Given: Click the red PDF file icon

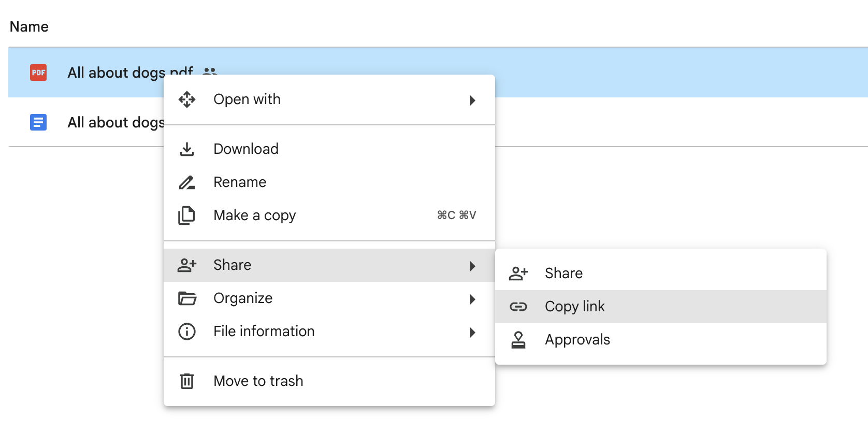Looking at the screenshot, I should pos(38,73).
